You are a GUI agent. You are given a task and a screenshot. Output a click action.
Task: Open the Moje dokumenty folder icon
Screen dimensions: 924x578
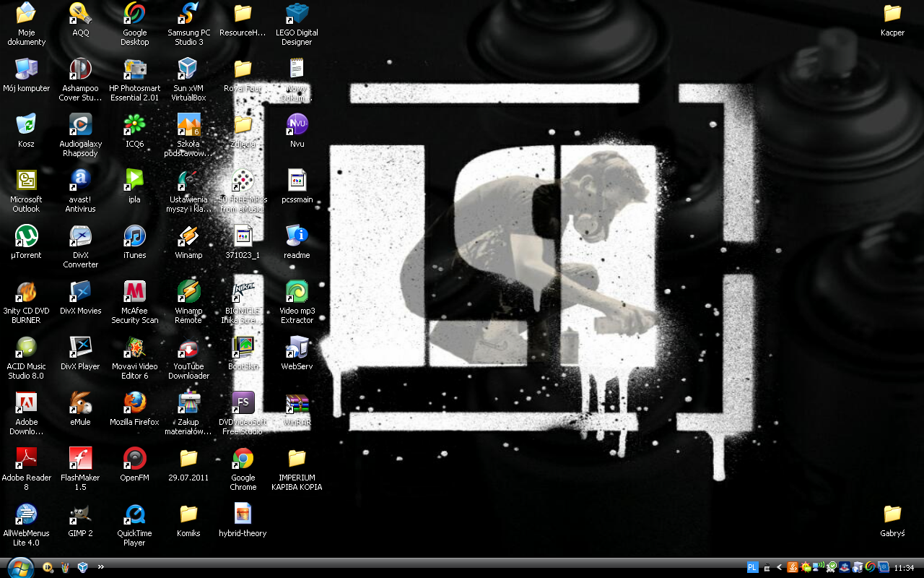pyautogui.click(x=27, y=24)
